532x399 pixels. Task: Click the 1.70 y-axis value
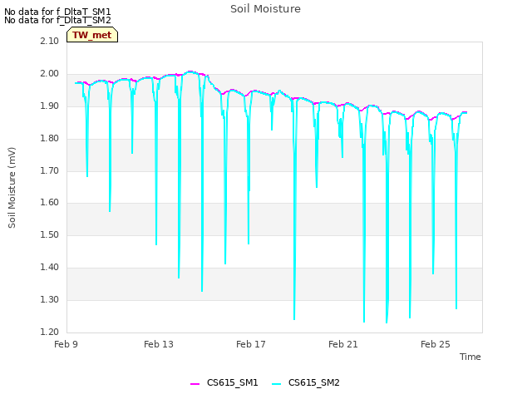click(50, 170)
